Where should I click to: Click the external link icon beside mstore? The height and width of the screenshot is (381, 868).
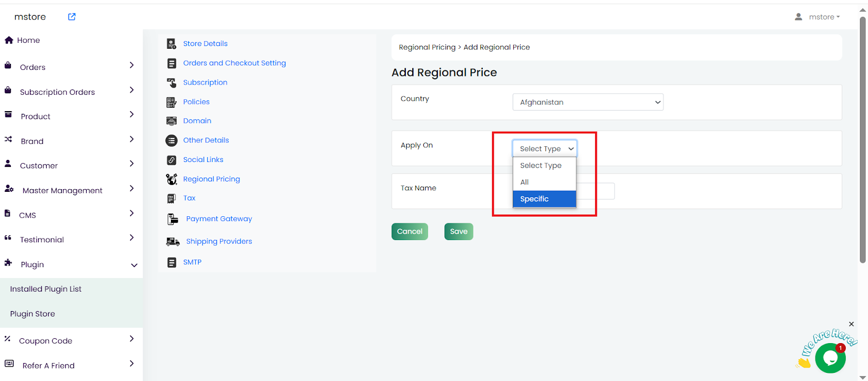[x=72, y=17]
